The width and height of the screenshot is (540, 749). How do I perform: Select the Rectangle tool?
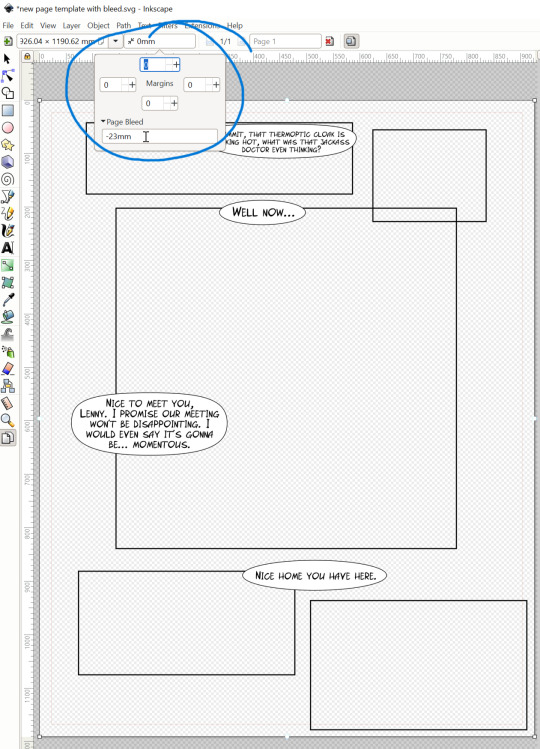(7, 110)
